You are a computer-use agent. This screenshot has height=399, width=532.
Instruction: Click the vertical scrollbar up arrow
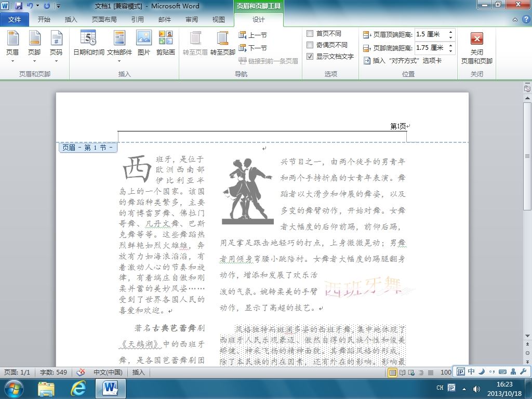[527, 98]
